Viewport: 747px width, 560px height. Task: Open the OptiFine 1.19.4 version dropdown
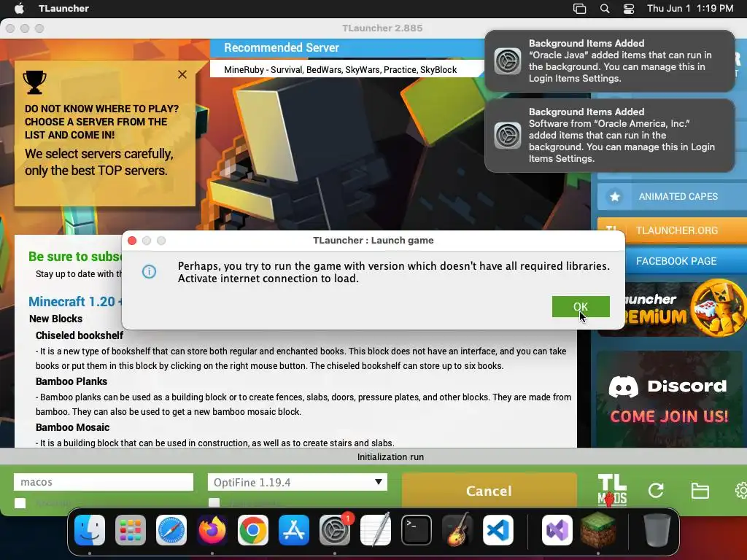298,482
